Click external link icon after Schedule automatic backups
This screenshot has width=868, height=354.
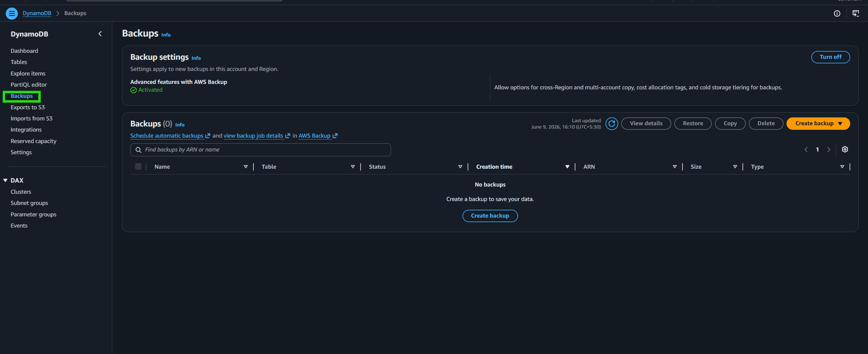point(208,136)
